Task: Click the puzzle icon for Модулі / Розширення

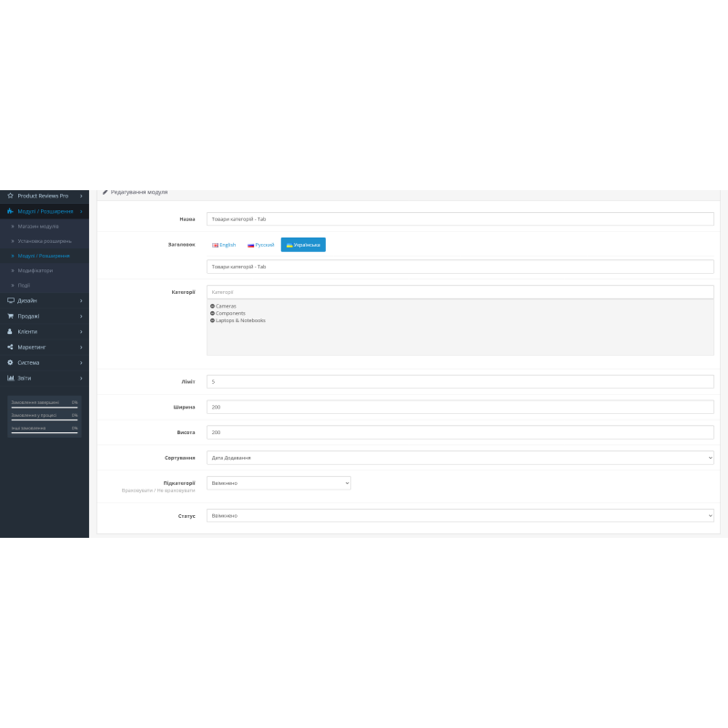Action: (9, 209)
